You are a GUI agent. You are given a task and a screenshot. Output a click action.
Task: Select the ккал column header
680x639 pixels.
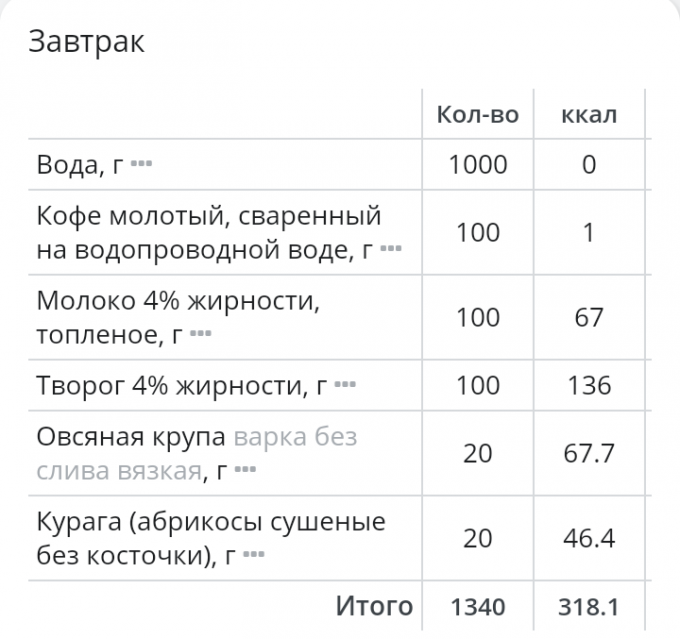(x=589, y=114)
